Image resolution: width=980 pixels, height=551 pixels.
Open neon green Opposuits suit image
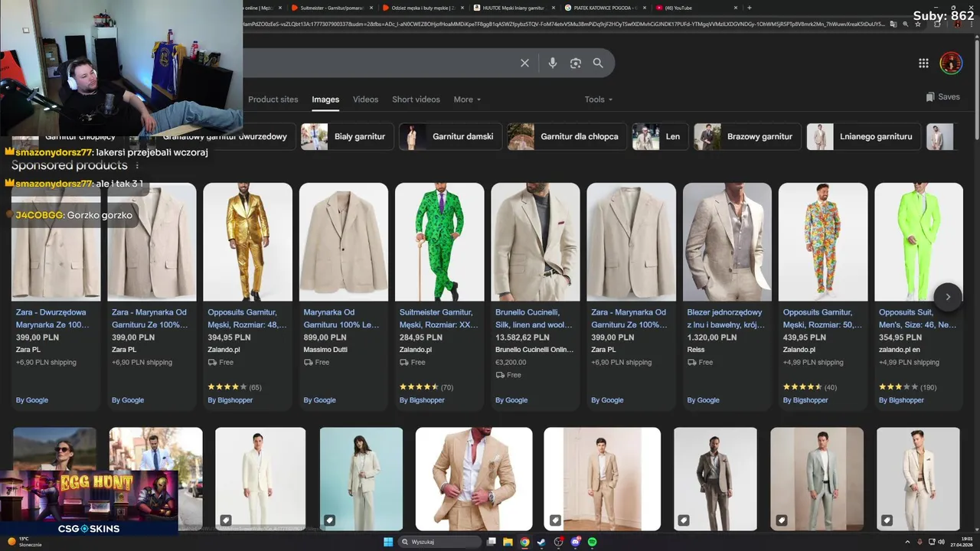pos(919,242)
